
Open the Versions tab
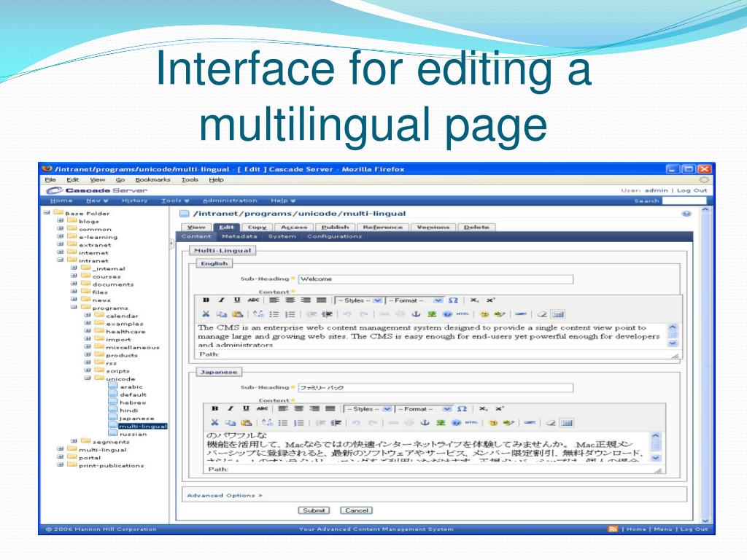(x=433, y=227)
